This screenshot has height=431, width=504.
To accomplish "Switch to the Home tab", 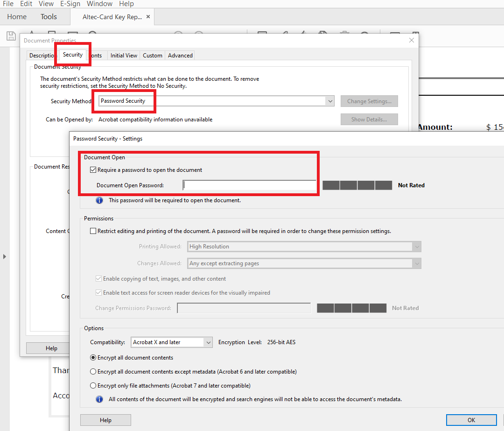I will (17, 17).
